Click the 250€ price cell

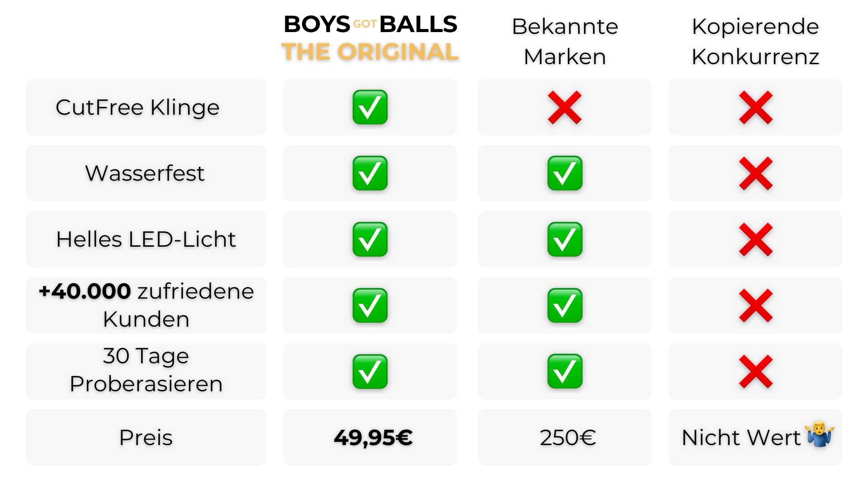567,437
